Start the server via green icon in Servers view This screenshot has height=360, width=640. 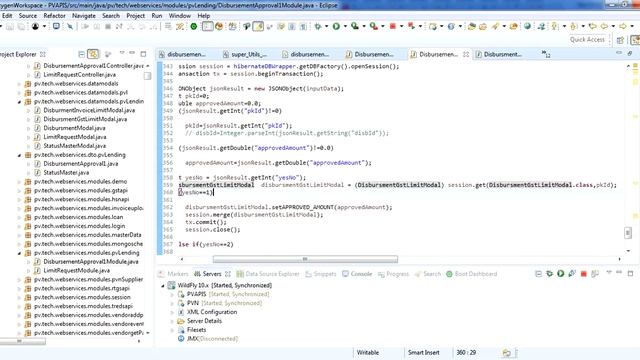coord(560,273)
